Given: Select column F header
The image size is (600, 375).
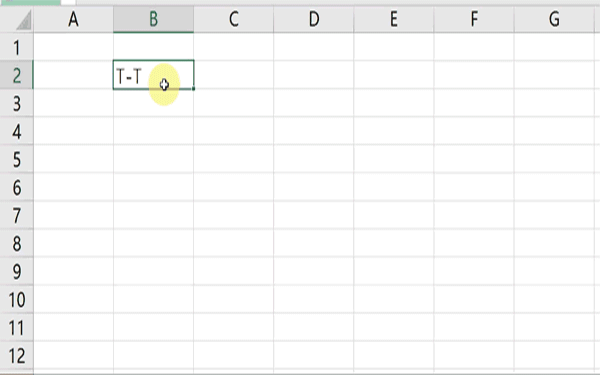Looking at the screenshot, I should [x=474, y=19].
